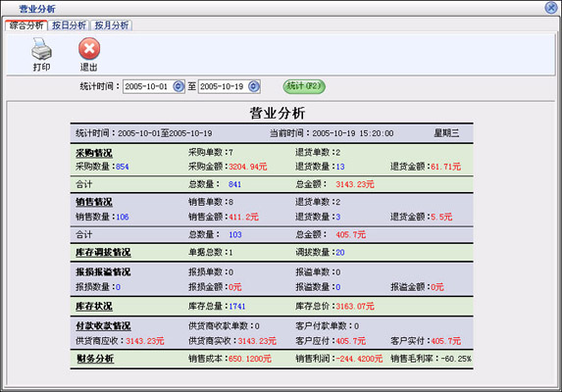This screenshot has width=562, height=392.
Task: Open the end date picker dropdown
Action: pos(253,86)
